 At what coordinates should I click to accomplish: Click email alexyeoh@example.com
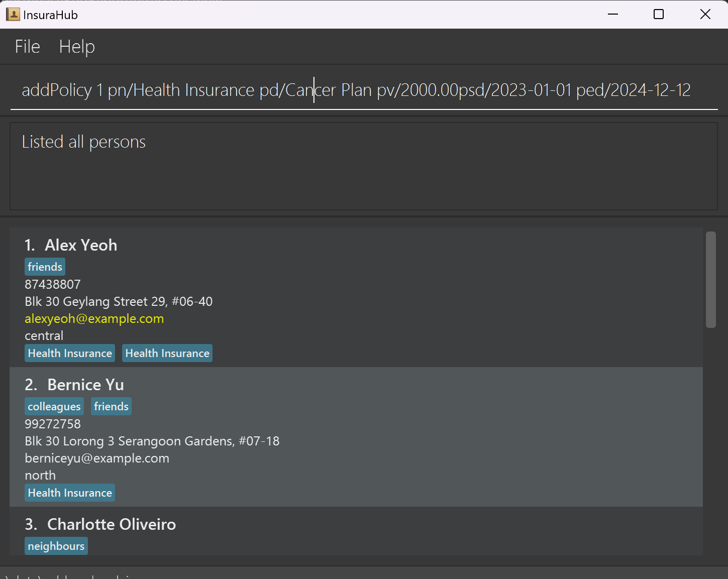[94, 318]
